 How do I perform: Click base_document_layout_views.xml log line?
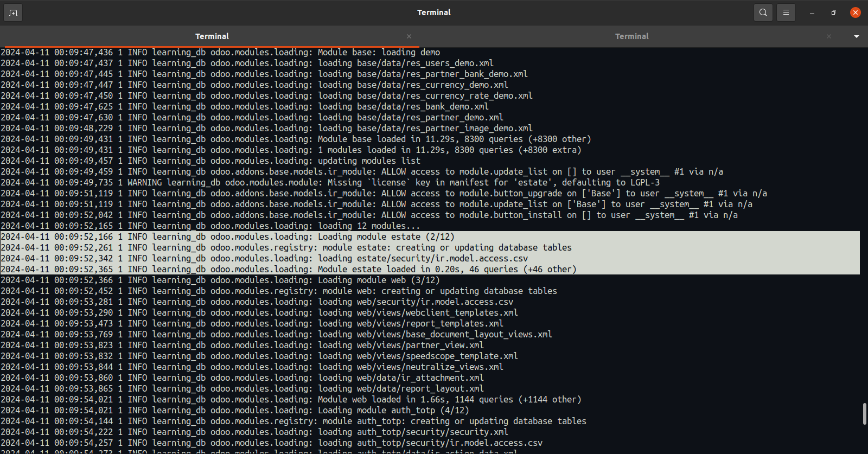point(276,335)
